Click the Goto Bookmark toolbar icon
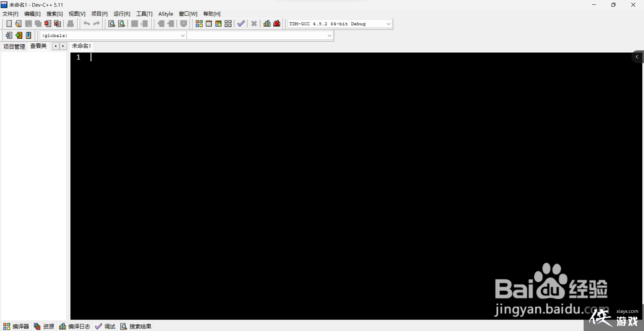 [x=171, y=23]
